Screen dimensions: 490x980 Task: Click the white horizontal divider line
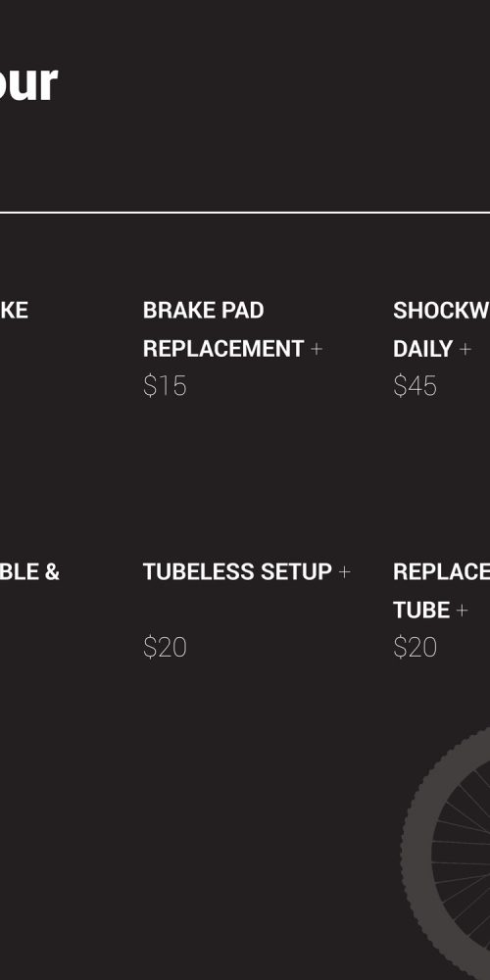pyautogui.click(x=245, y=213)
